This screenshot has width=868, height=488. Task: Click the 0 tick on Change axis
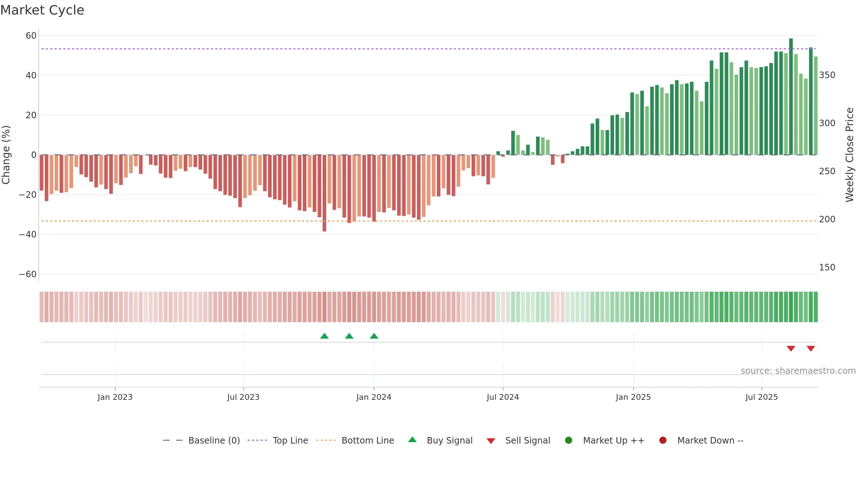34,155
